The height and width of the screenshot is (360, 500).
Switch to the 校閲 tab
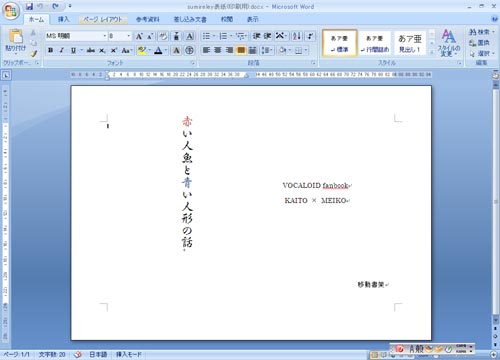click(227, 19)
